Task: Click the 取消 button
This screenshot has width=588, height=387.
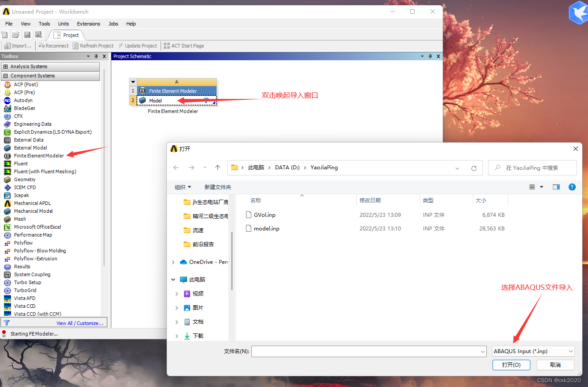Action: pyautogui.click(x=555, y=365)
